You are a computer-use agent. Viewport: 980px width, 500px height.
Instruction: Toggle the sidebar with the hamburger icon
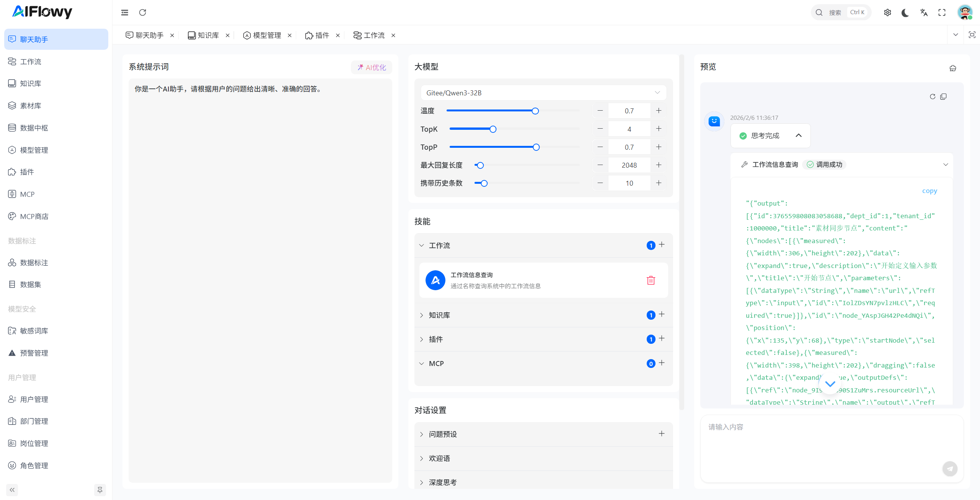[x=124, y=12]
